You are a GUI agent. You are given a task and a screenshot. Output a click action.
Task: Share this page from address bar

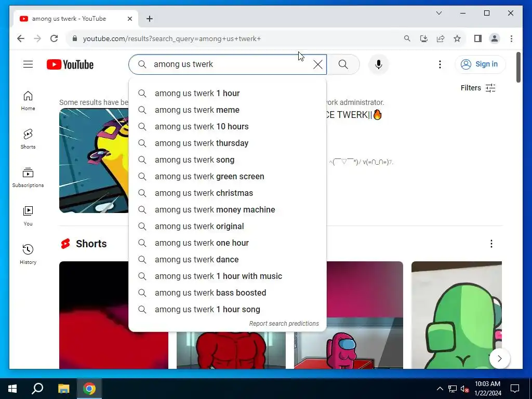click(x=441, y=38)
